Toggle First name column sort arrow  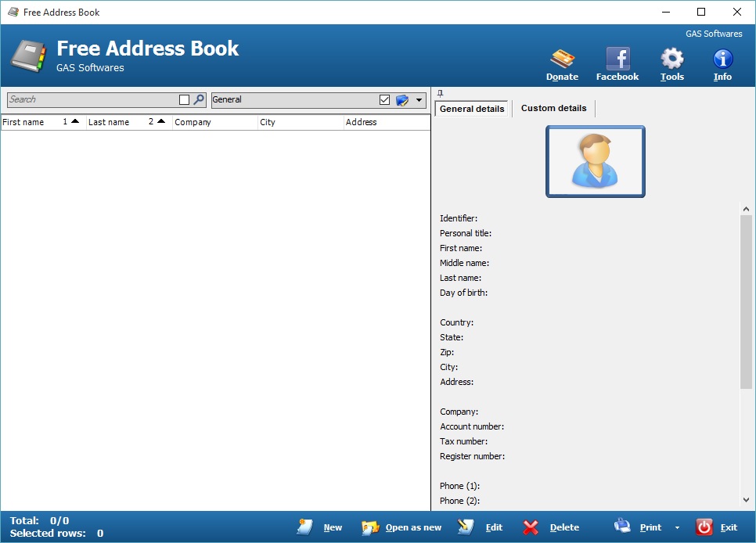[x=74, y=121]
